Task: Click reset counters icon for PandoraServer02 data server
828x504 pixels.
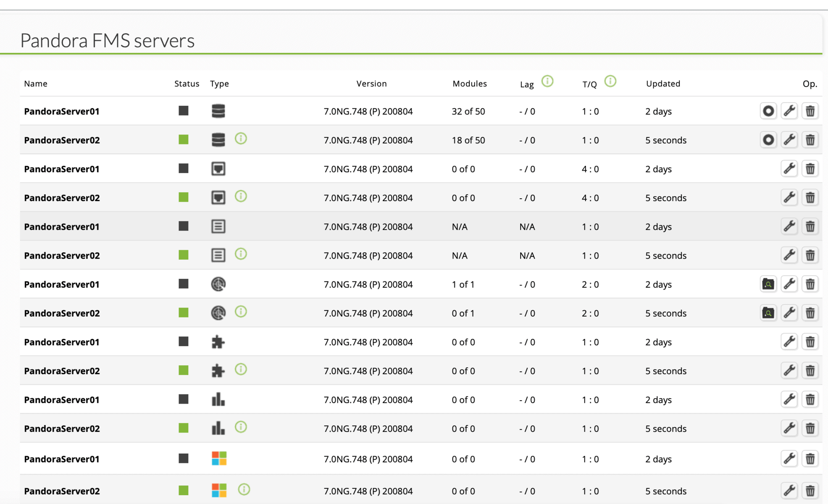Action: click(768, 140)
